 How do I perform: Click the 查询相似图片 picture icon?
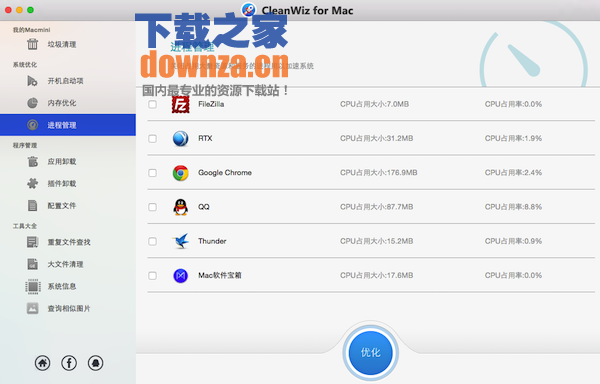pos(33,308)
